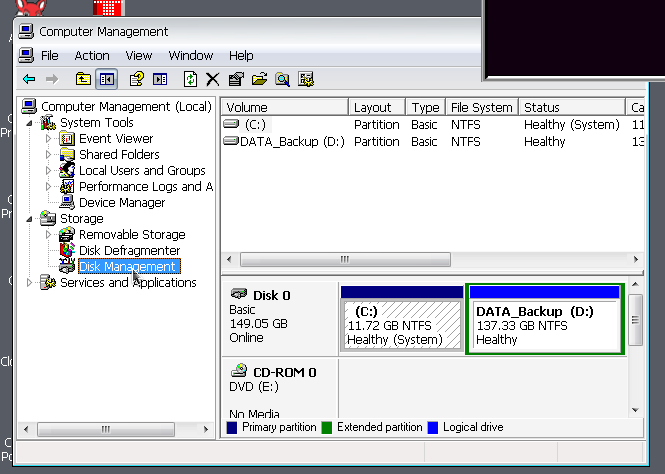
Task: Click the Show/Hide Action Pane icon
Action: click(x=160, y=79)
